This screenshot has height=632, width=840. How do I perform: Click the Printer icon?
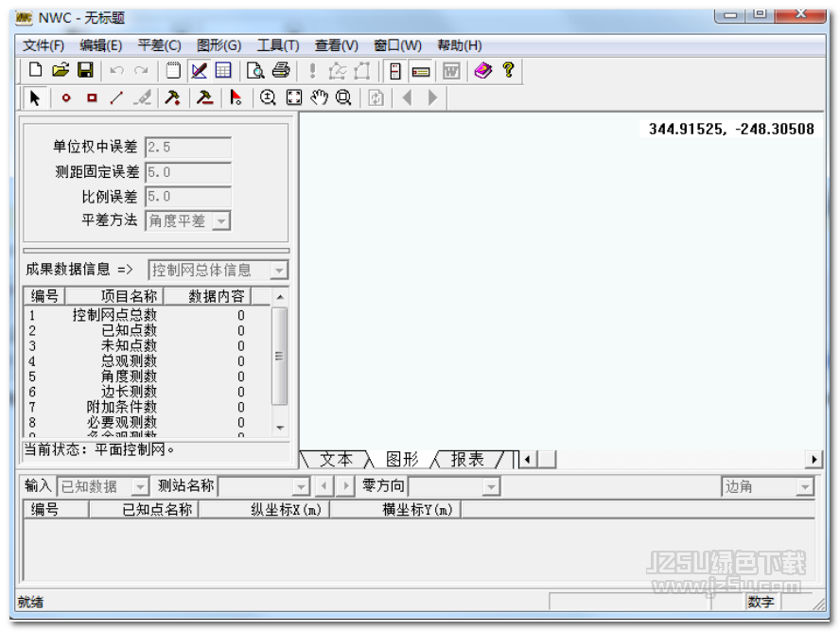pyautogui.click(x=281, y=70)
